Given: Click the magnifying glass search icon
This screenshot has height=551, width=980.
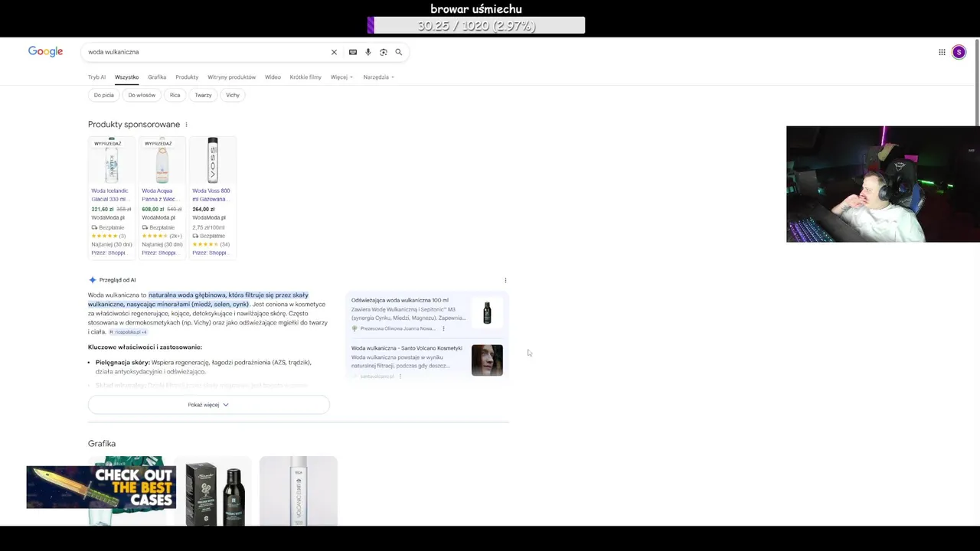Looking at the screenshot, I should 399,52.
